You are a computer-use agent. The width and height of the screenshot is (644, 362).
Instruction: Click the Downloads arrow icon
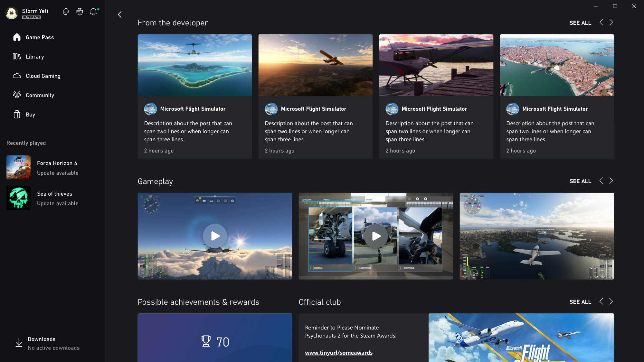pos(19,343)
